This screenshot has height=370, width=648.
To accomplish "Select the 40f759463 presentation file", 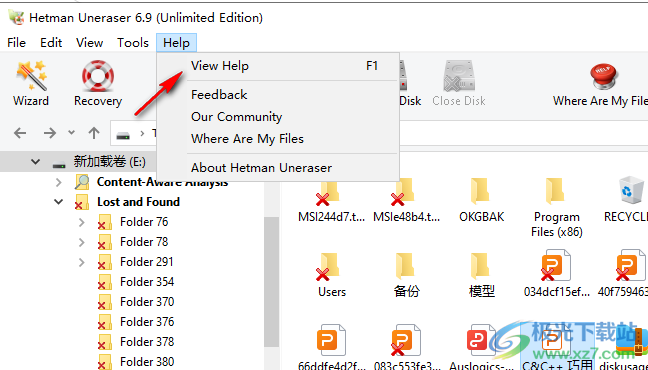I will point(624,273).
